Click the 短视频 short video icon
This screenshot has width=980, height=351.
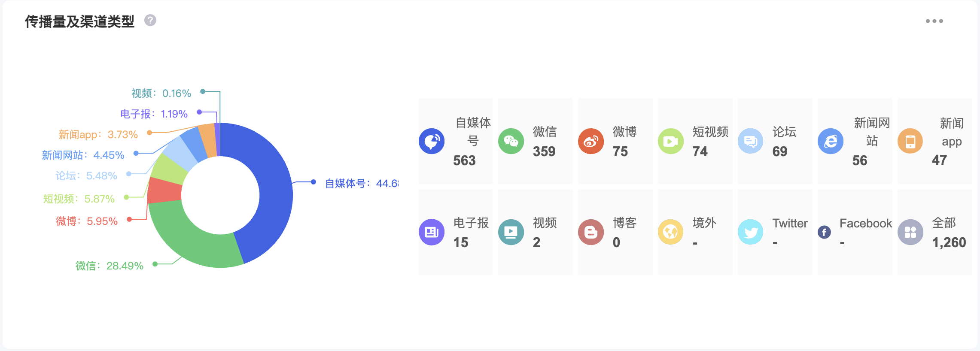click(x=670, y=141)
